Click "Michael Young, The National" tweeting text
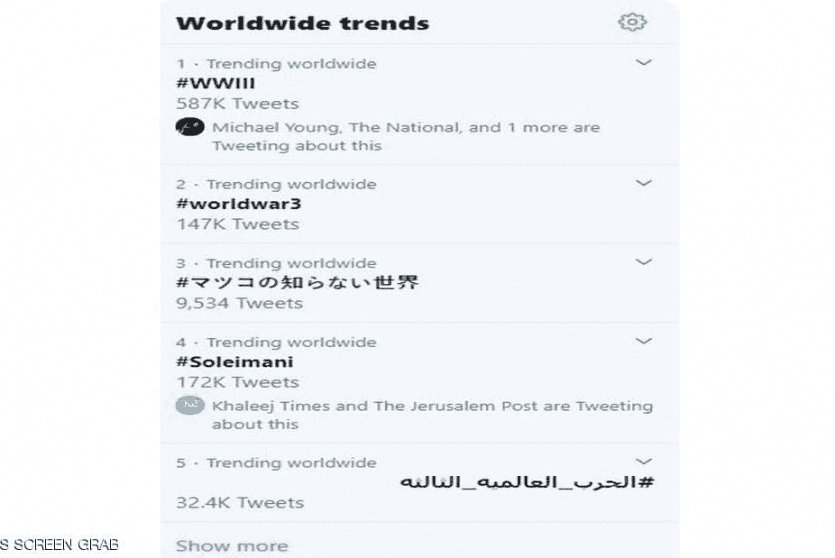 click(406, 136)
